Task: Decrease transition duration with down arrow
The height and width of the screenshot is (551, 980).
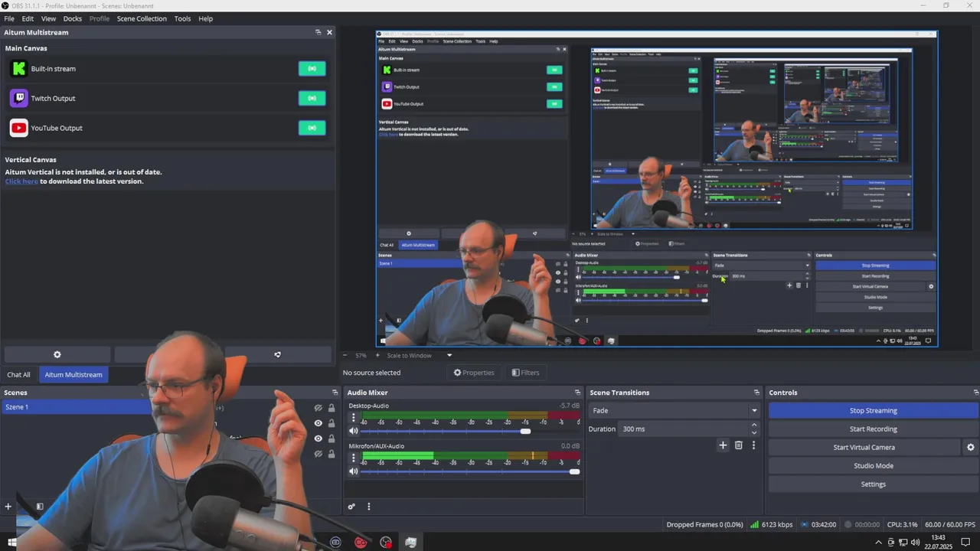Action: pos(754,432)
